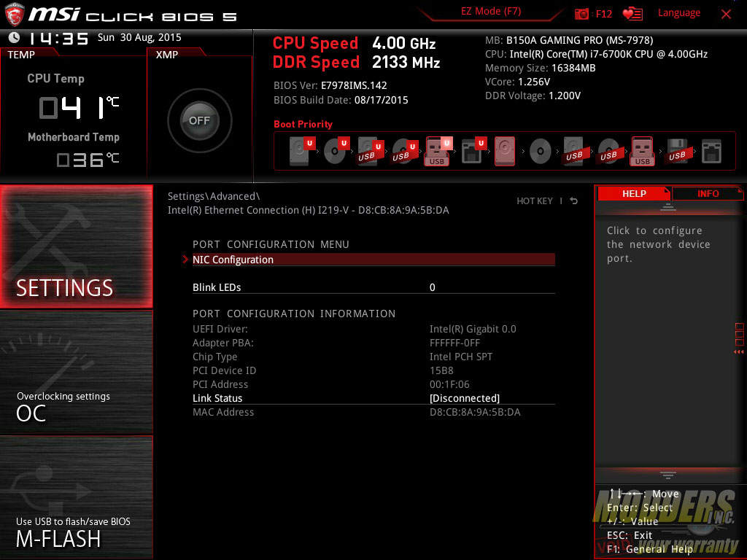Click the CPU Temp reading
Image resolution: width=747 pixels, height=560 pixels.
click(x=78, y=106)
